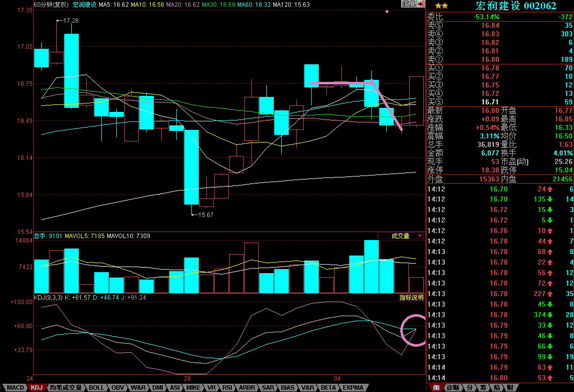Open the 成交量 indicator dropdown
574x392 pixels.
[x=400, y=236]
